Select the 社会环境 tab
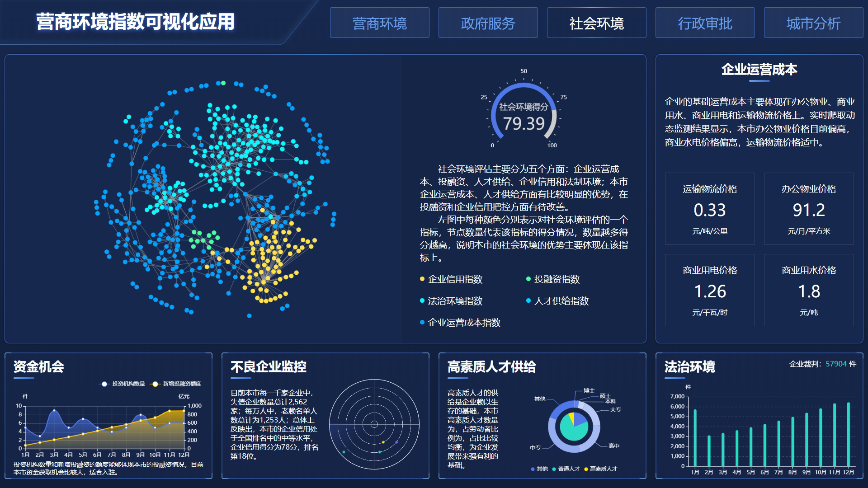Screen dimensions: 868x488 [596, 23]
